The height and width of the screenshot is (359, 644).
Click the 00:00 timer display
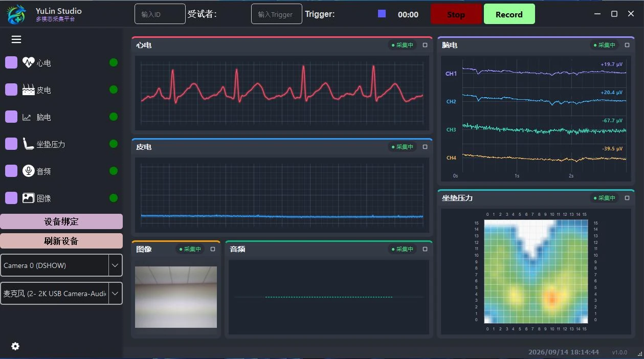pyautogui.click(x=408, y=15)
